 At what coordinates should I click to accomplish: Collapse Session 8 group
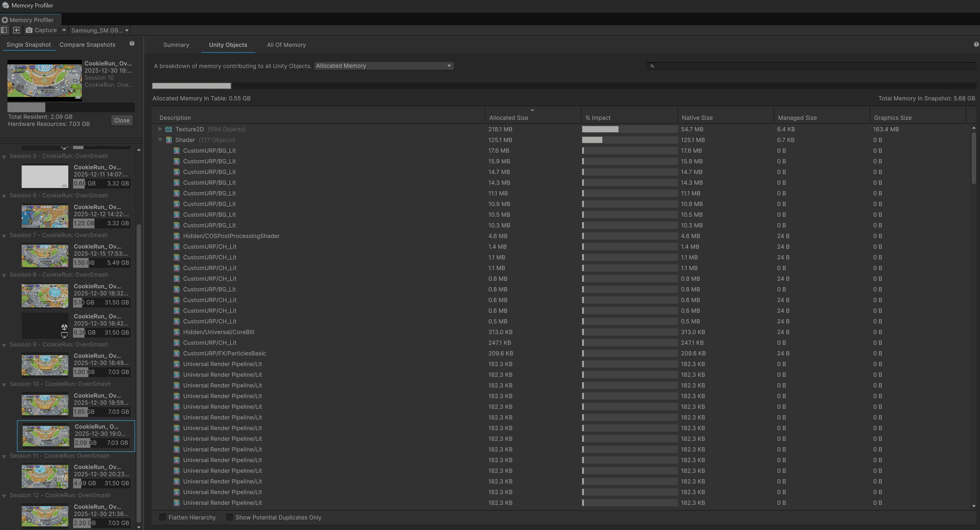tap(4, 275)
